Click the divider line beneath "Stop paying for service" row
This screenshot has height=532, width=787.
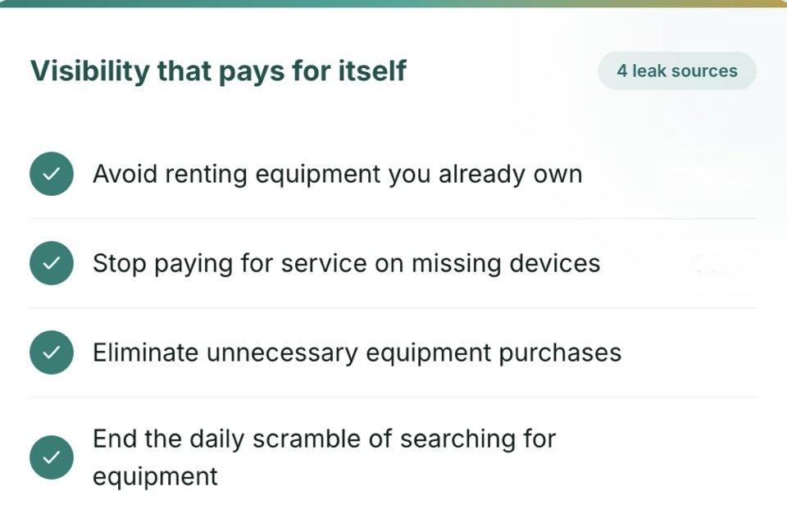(x=393, y=307)
